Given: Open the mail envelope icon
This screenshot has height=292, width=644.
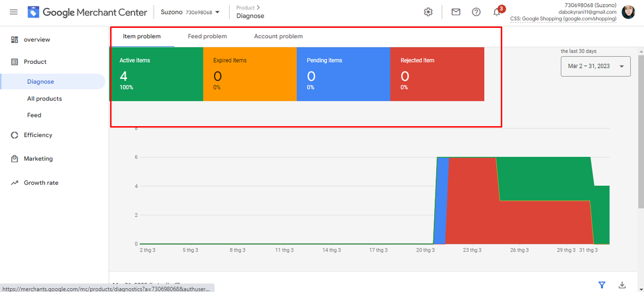Looking at the screenshot, I should (456, 12).
